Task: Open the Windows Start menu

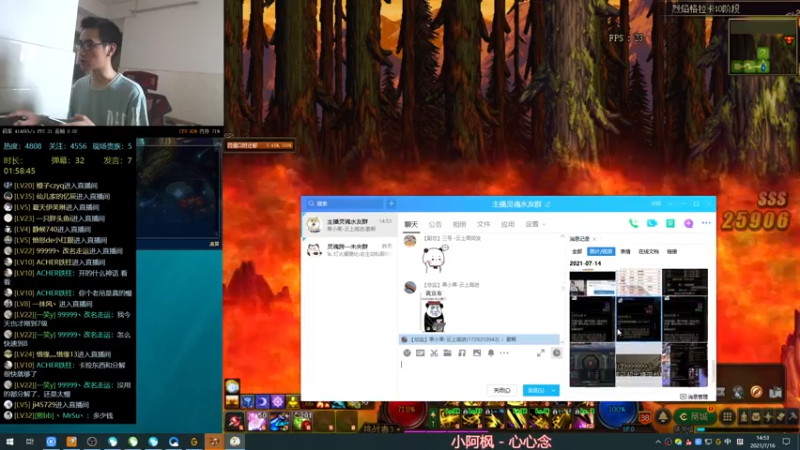Action: click(x=9, y=441)
